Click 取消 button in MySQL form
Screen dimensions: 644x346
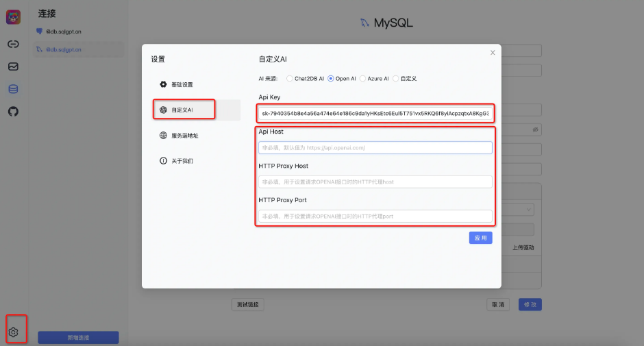pos(498,304)
